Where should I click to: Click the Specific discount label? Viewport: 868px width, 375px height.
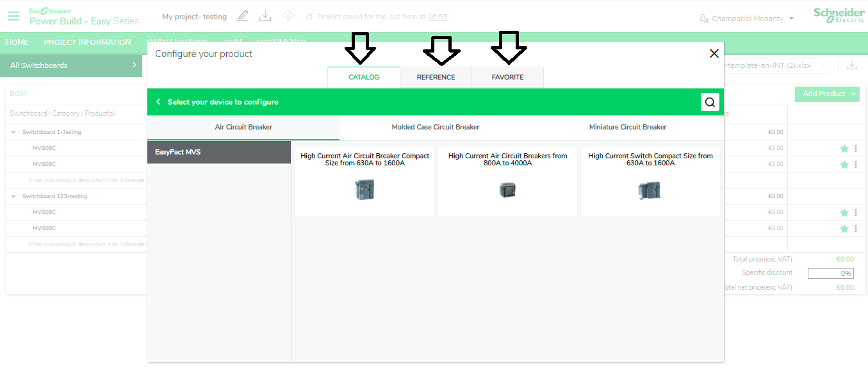pos(767,272)
